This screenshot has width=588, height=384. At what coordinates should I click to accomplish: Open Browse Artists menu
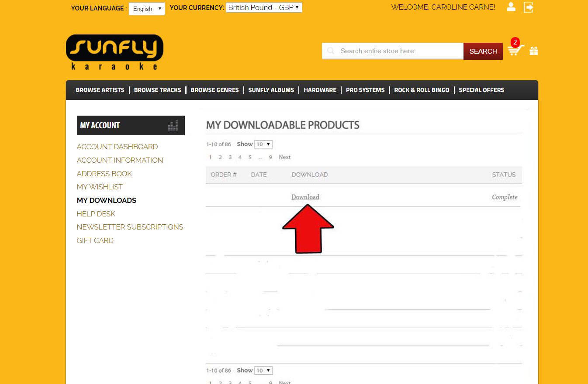coord(100,90)
